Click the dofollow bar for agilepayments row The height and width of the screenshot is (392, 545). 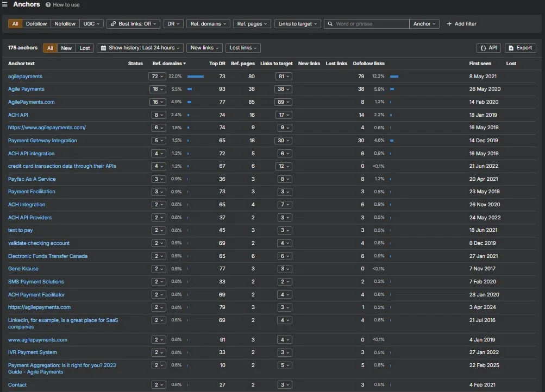[x=394, y=77]
